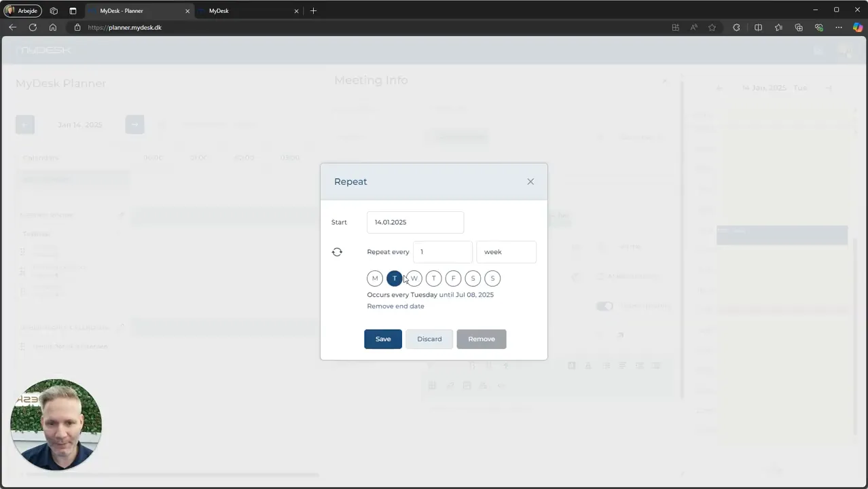Close the second MyDesk tab
Screen dimensions: 868x489
click(296, 11)
